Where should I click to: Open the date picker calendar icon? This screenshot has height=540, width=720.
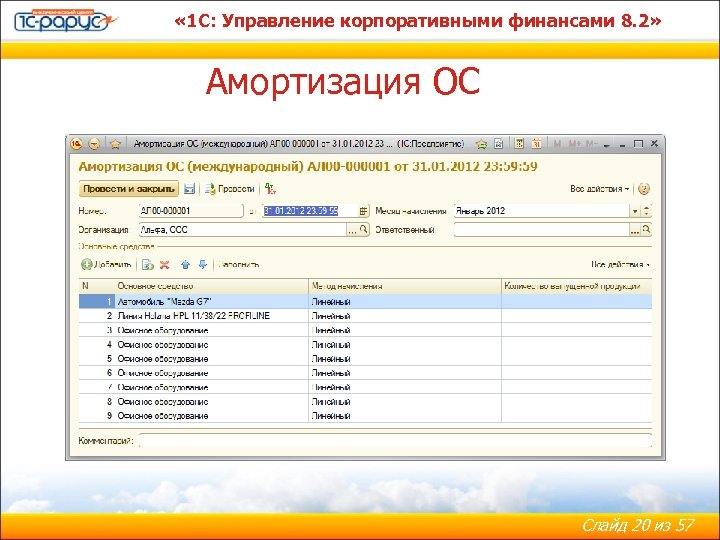pos(363,211)
